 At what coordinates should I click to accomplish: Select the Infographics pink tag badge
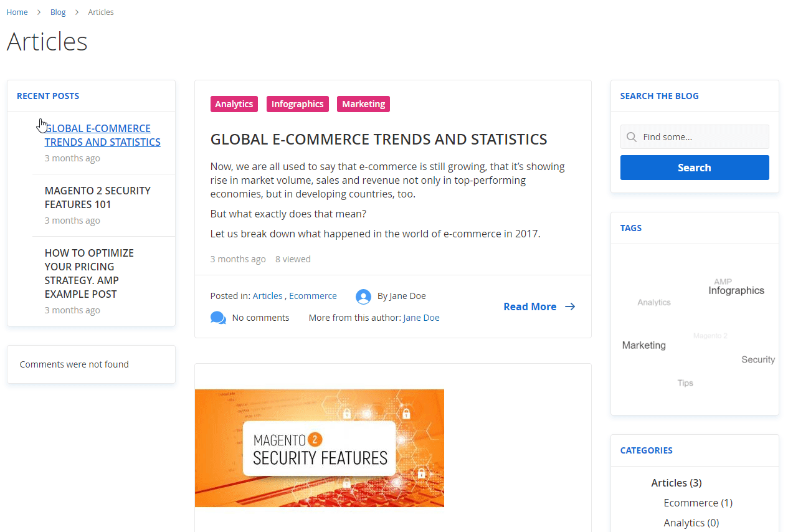click(x=298, y=104)
